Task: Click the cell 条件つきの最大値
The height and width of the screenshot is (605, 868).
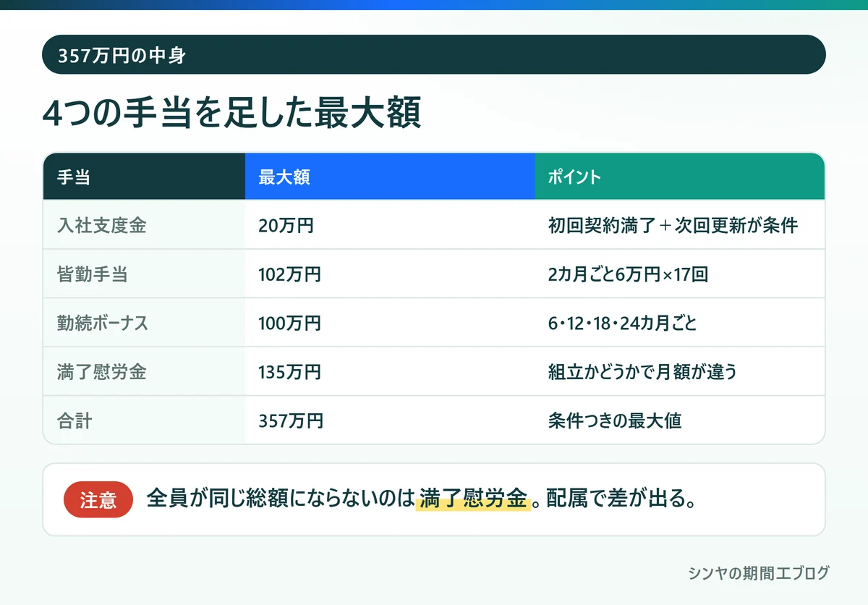Action: coord(680,420)
